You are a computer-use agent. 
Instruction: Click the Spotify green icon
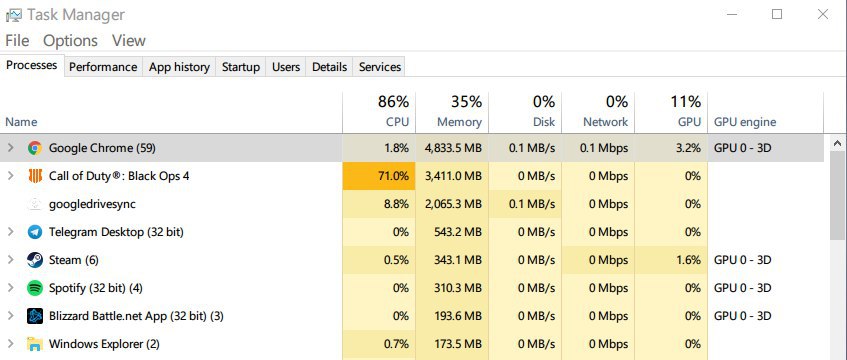pyautogui.click(x=35, y=288)
